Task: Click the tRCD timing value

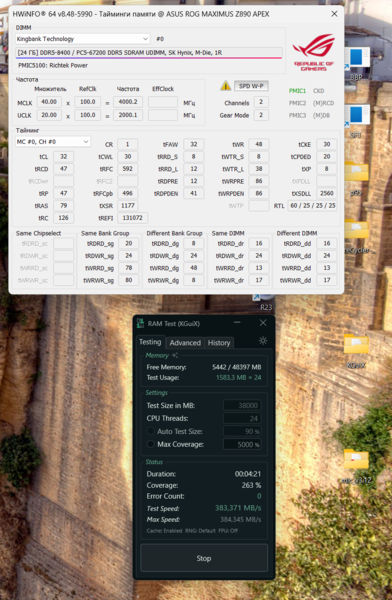Action: 64,169
